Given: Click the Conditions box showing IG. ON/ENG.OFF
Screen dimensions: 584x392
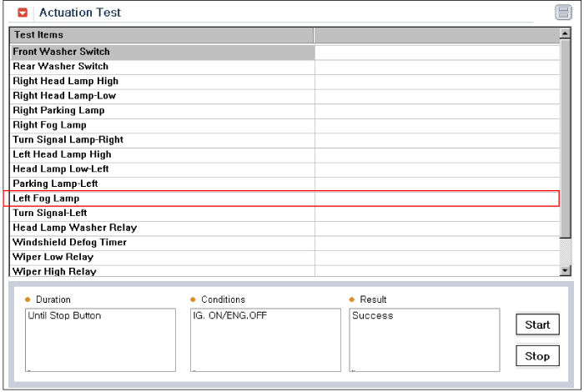Looking at the screenshot, I should tap(265, 340).
